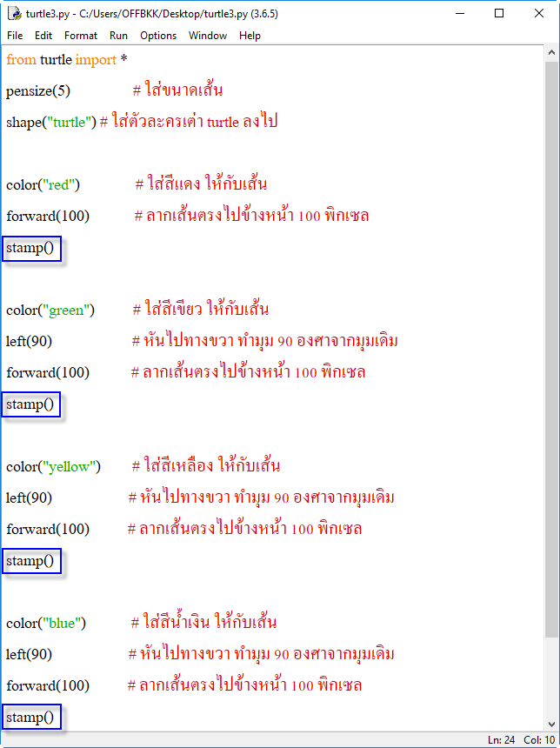Open the File menu
The height and width of the screenshot is (748, 560).
pyautogui.click(x=15, y=36)
